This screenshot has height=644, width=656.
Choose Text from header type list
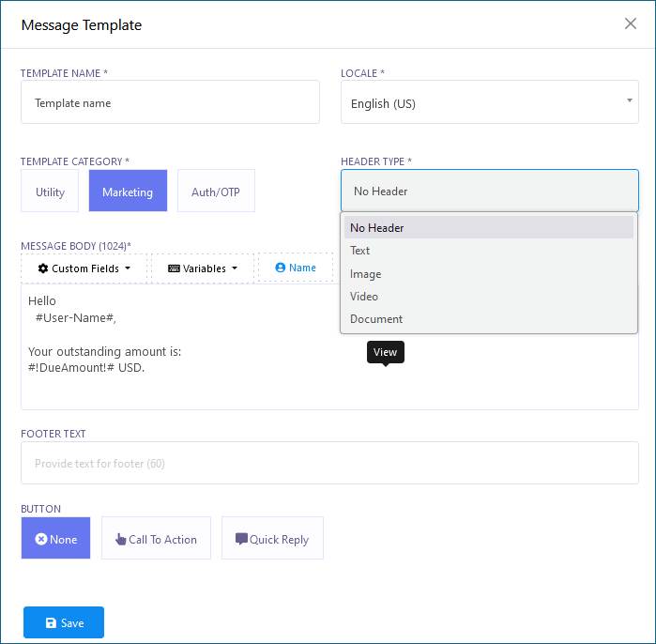[360, 251]
